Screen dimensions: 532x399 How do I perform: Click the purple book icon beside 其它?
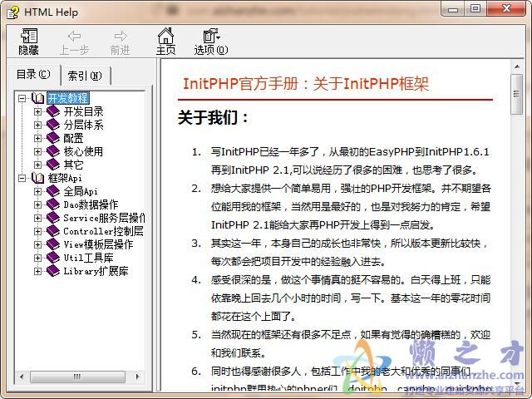pos(53,165)
